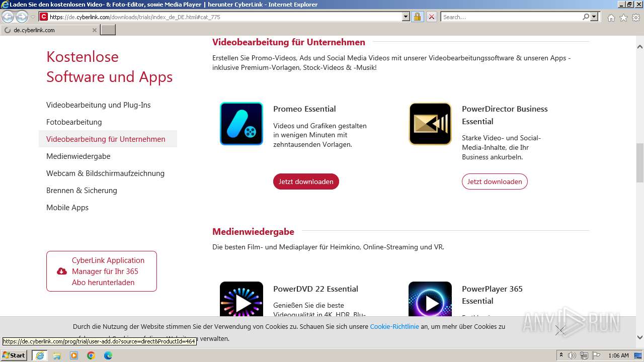Dismiss the cookie notice with the X
Image resolution: width=644 pixels, height=362 pixels.
(560, 330)
